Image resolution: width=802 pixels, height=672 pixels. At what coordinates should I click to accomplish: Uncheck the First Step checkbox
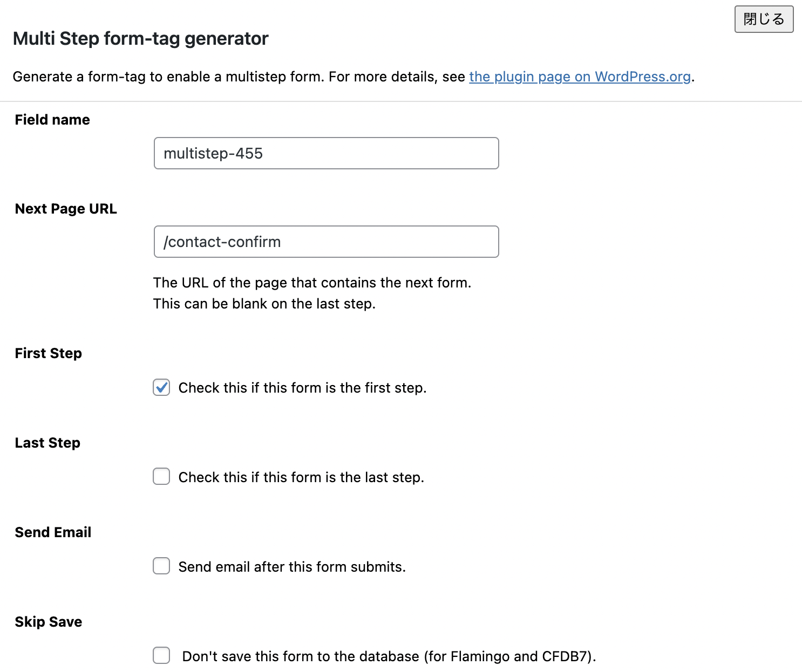pyautogui.click(x=161, y=387)
